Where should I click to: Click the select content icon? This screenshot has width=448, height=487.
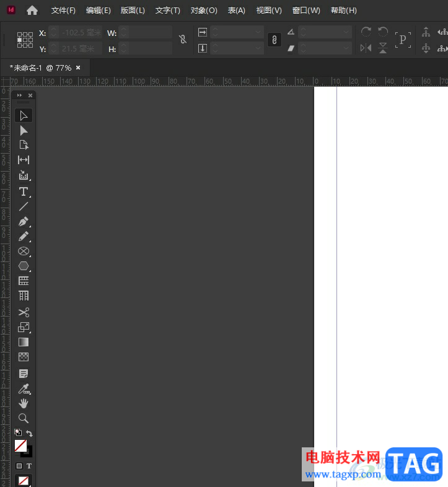[x=426, y=48]
